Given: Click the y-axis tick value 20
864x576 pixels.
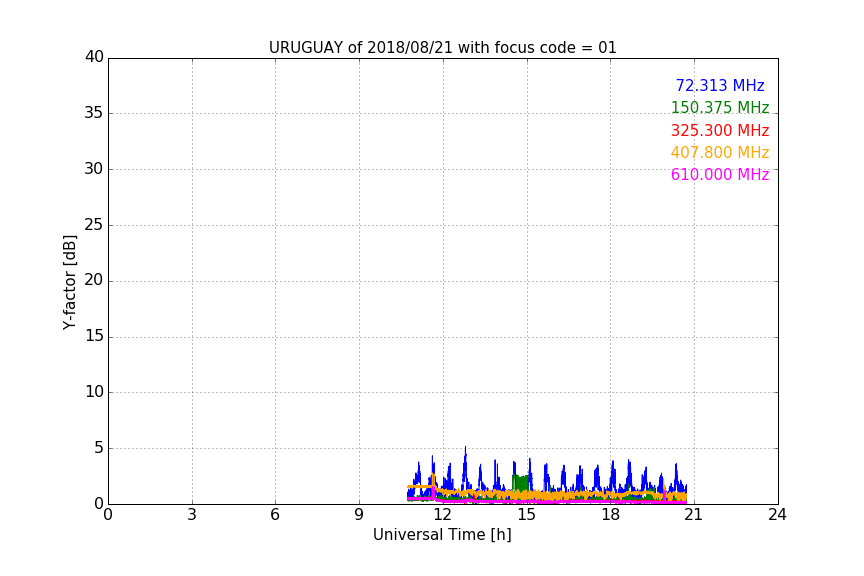Looking at the screenshot, I should [x=94, y=280].
